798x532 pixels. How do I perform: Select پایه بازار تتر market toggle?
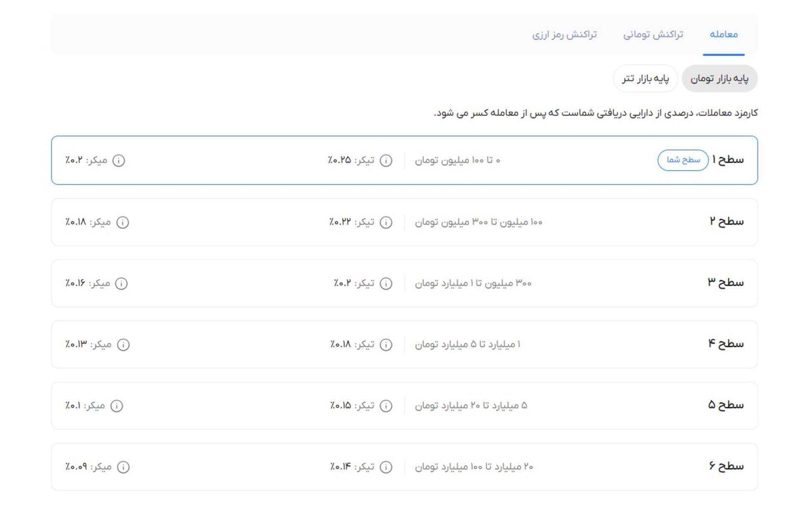[x=645, y=79]
